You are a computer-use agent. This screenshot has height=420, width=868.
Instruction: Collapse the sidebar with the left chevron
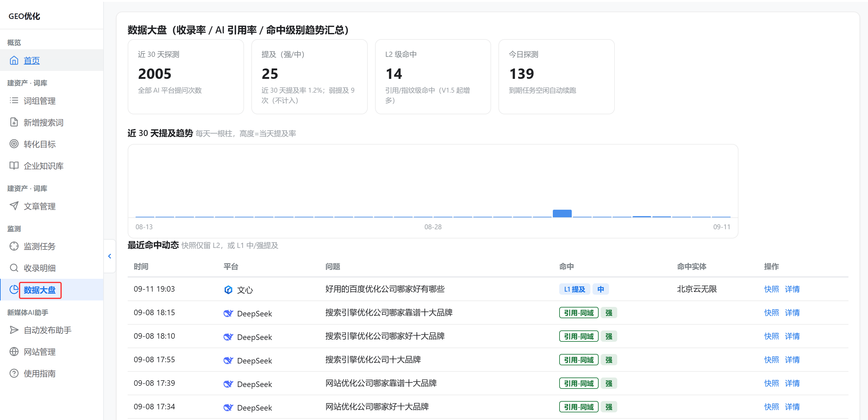click(x=110, y=256)
